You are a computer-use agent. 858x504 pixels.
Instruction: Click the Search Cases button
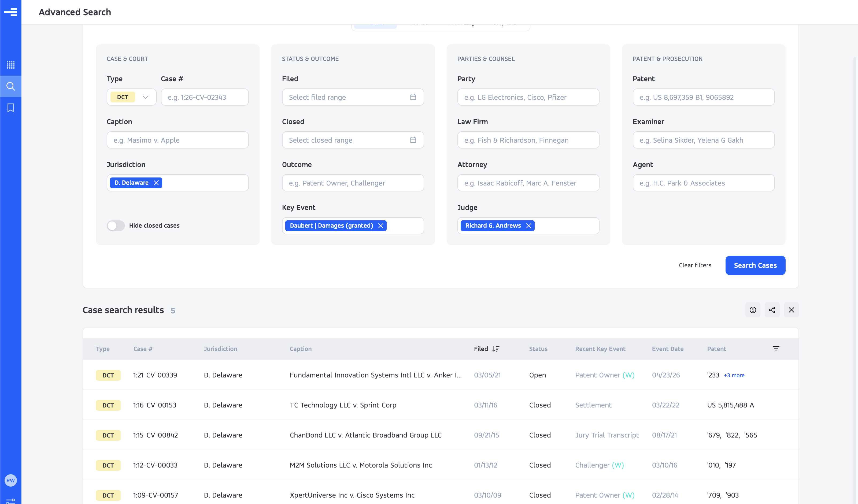(x=755, y=265)
